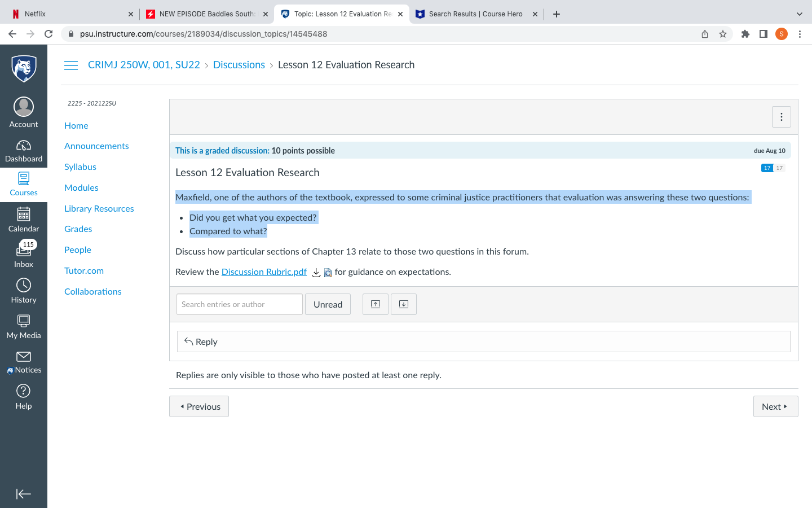812x508 pixels.
Task: Click the address bar URL
Action: pos(204,34)
